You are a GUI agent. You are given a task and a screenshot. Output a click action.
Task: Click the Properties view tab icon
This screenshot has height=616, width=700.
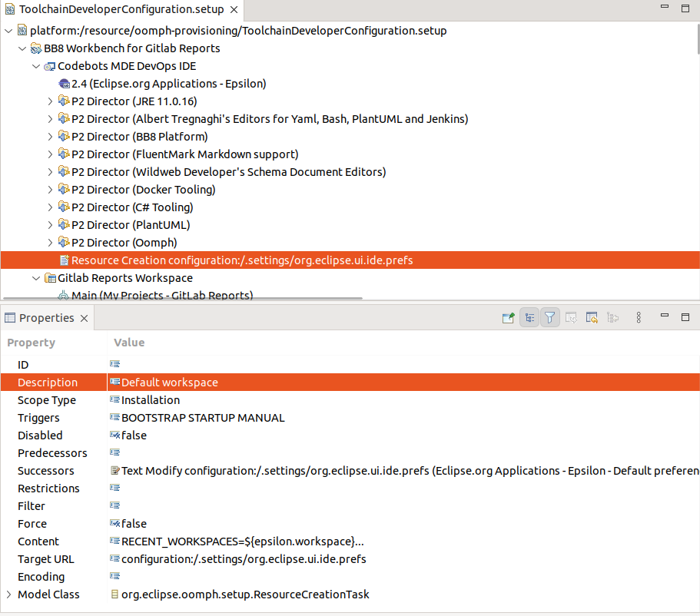[x=10, y=318]
